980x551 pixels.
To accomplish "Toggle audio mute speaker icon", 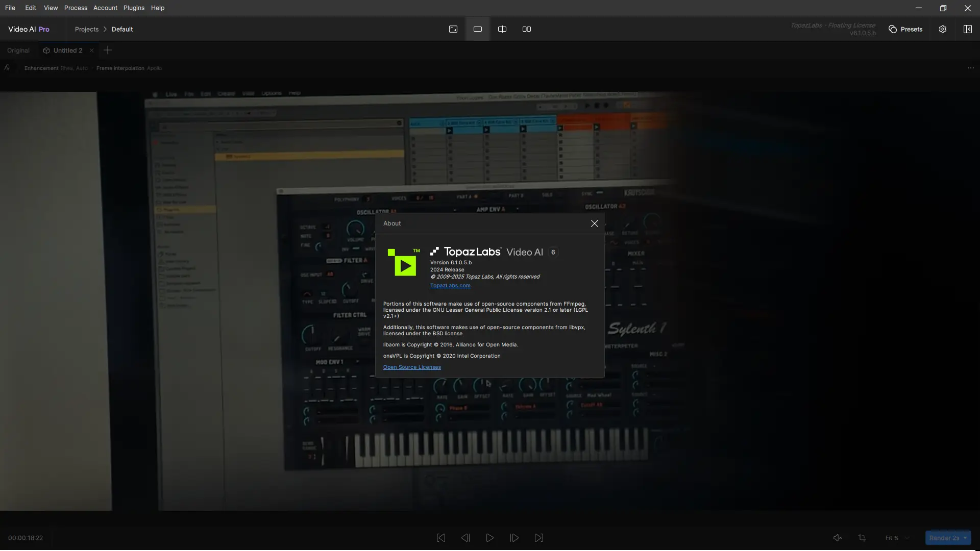I will coord(838,538).
